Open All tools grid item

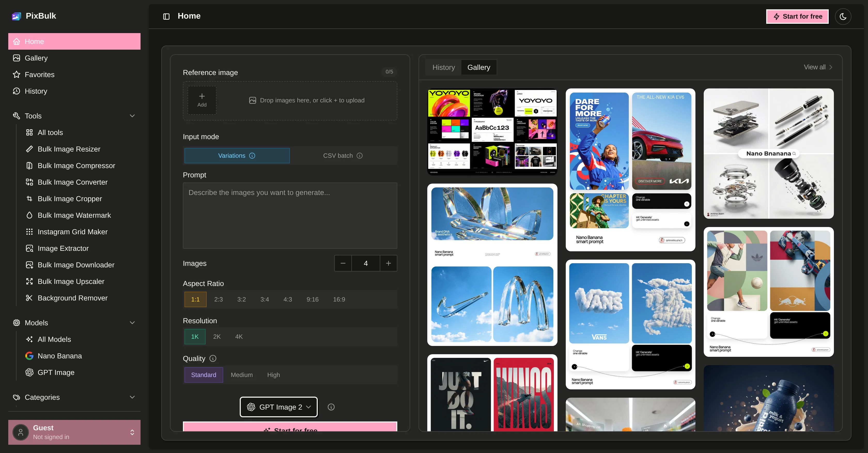[x=81, y=133]
